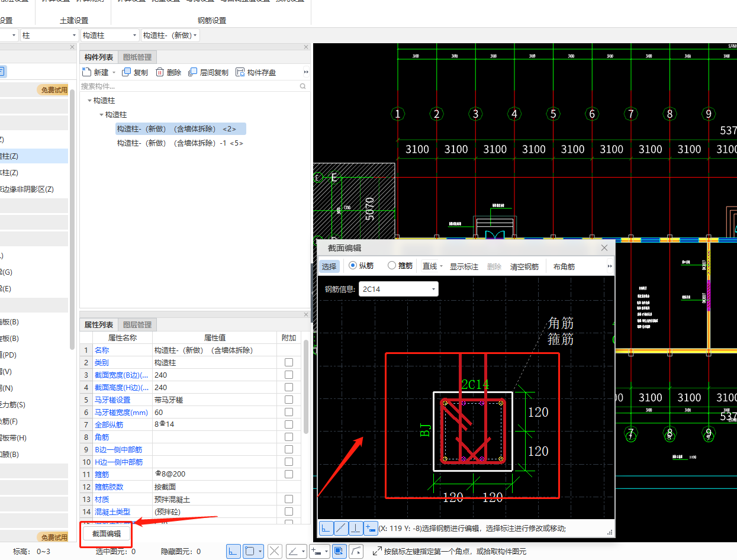Toggle dynamic input icon in 截面编辑 dialog

tap(371, 528)
